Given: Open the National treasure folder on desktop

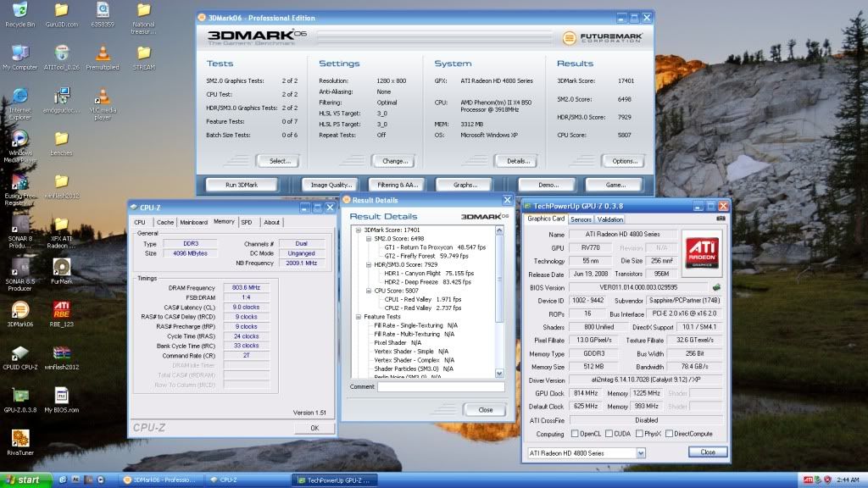Looking at the screenshot, I should coord(143,19).
